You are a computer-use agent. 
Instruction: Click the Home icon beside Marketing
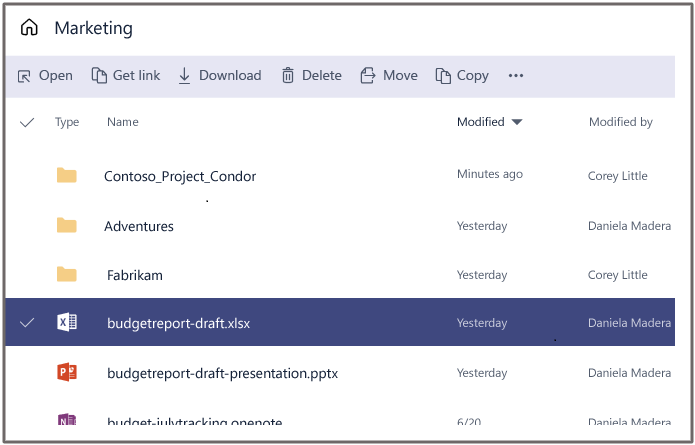coord(29,28)
